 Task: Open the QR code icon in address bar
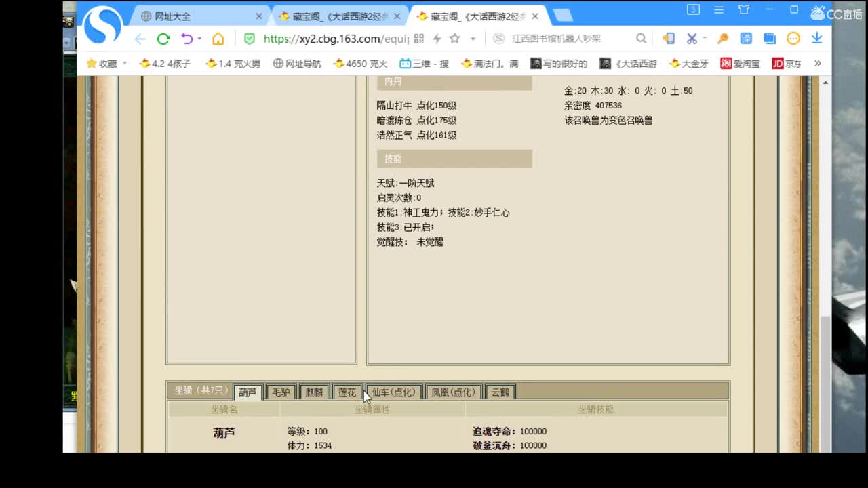point(418,39)
